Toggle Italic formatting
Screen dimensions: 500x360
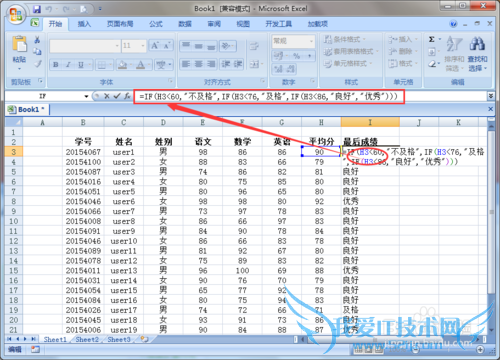click(68, 64)
